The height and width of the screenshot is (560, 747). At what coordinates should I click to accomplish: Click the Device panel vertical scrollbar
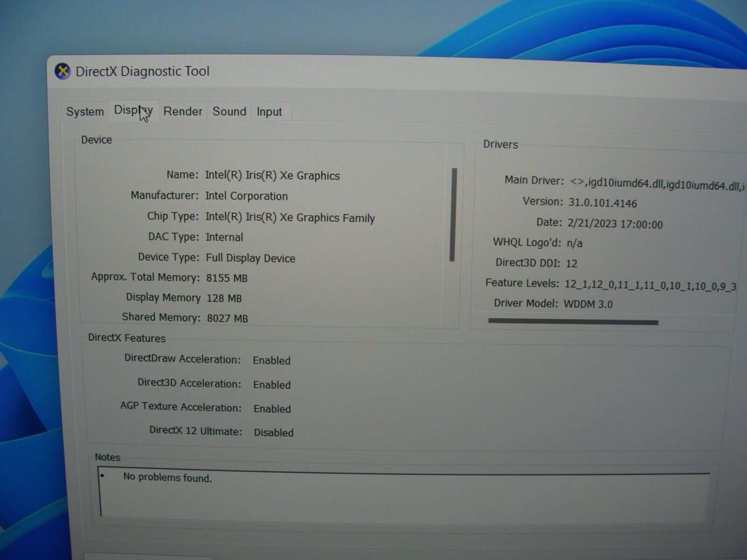pyautogui.click(x=453, y=215)
